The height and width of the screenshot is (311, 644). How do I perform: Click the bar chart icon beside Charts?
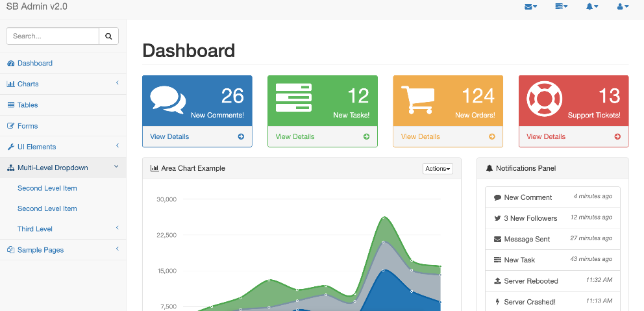(10, 84)
